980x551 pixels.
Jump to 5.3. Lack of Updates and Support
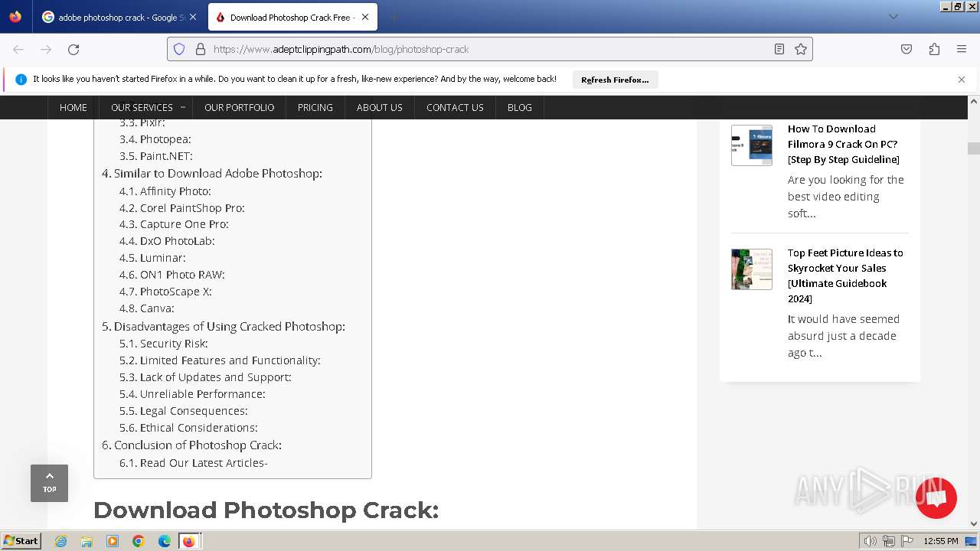tap(205, 377)
